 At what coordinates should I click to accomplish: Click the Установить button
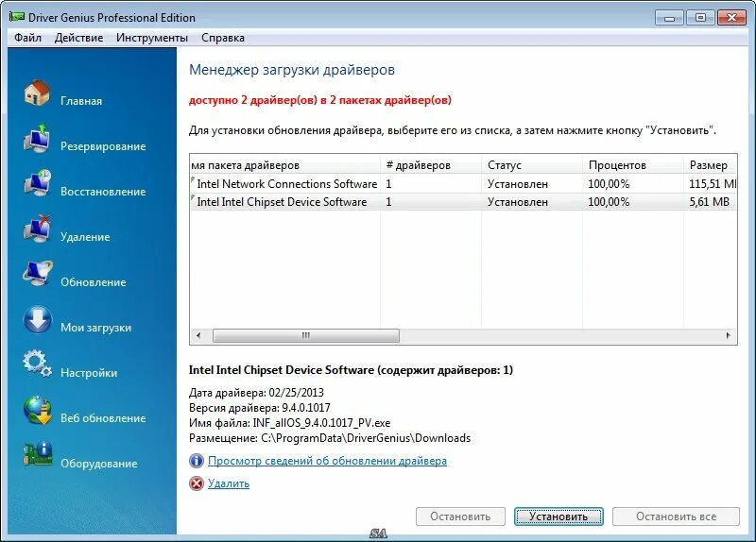tap(558, 517)
